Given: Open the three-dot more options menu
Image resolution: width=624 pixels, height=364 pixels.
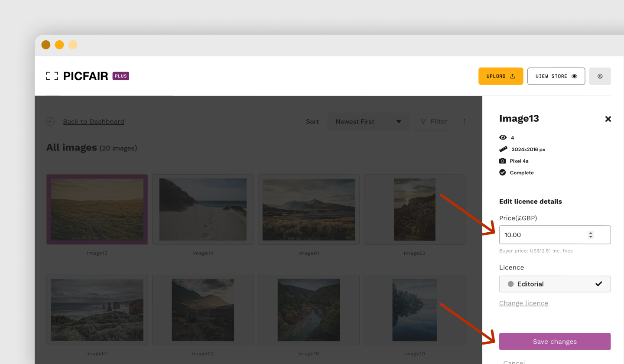Looking at the screenshot, I should (x=464, y=122).
